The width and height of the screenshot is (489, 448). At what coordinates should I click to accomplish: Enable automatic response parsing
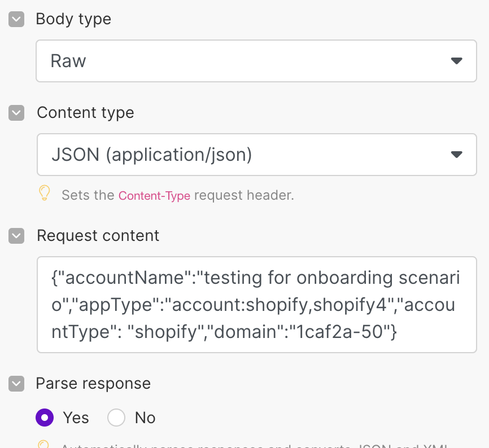coord(45,418)
